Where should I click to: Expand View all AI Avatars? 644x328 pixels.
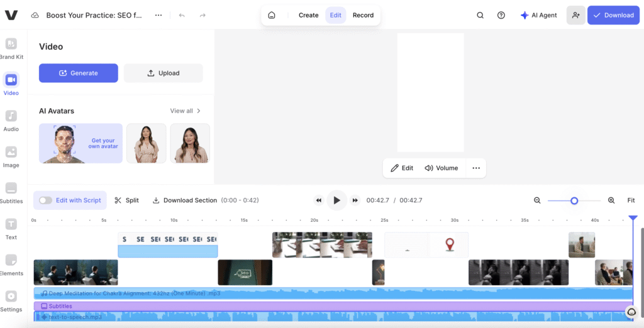pos(186,111)
